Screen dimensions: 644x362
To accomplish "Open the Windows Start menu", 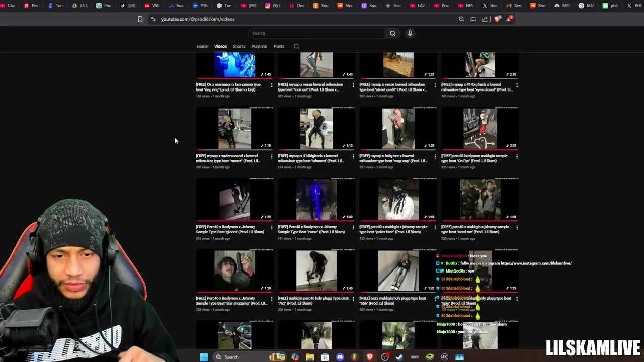I will [204, 357].
